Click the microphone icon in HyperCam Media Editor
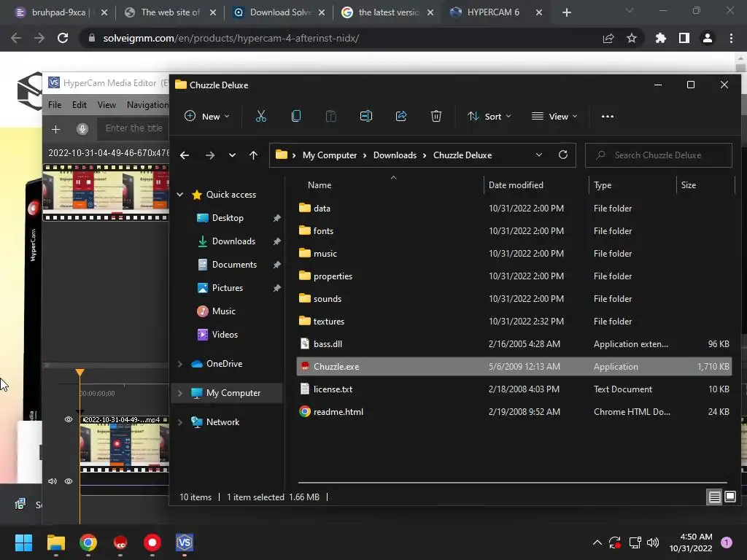 coord(82,128)
